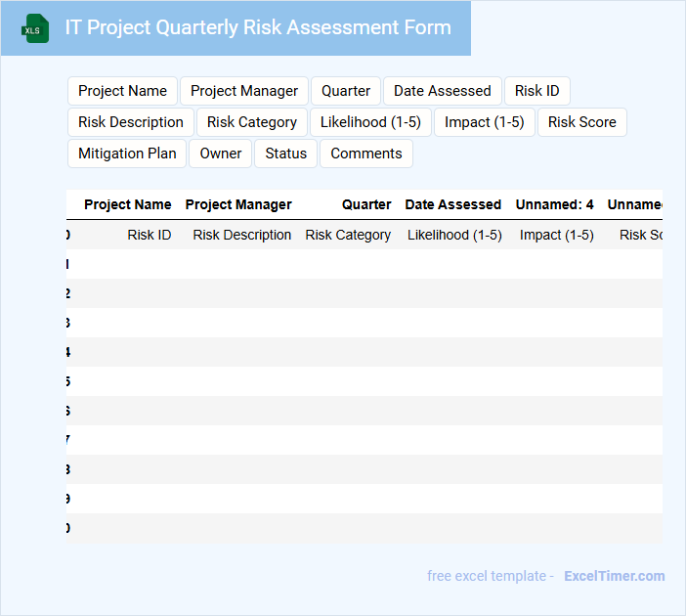Select the Risk Description table cell

(x=241, y=235)
